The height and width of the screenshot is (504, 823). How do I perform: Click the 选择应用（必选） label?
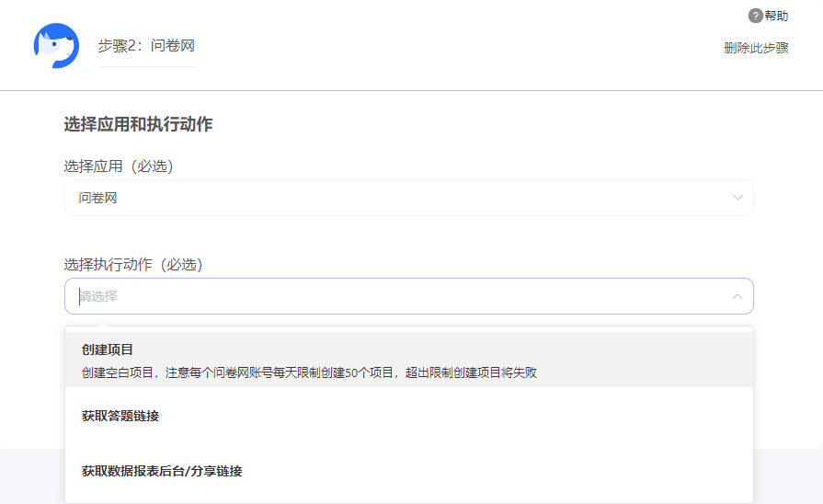[119, 166]
